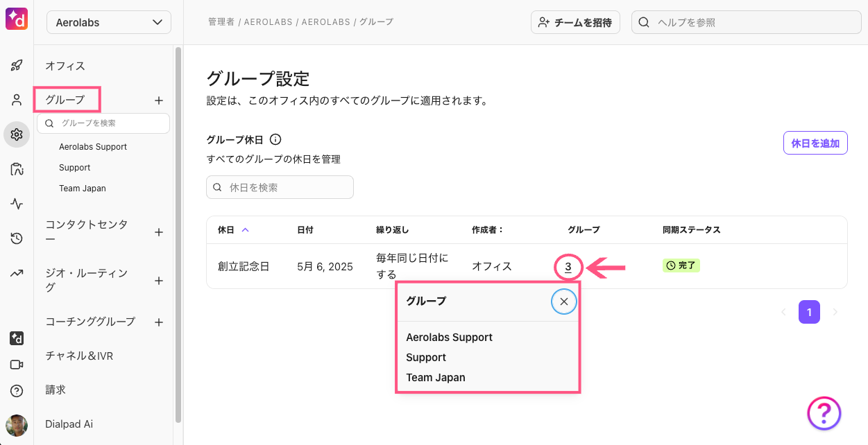Open チャネル＆IVR menu item
This screenshot has height=445, width=868.
pyautogui.click(x=79, y=356)
